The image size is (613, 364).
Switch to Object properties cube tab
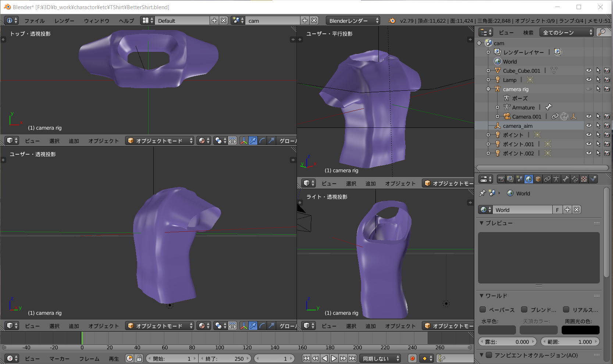538,179
